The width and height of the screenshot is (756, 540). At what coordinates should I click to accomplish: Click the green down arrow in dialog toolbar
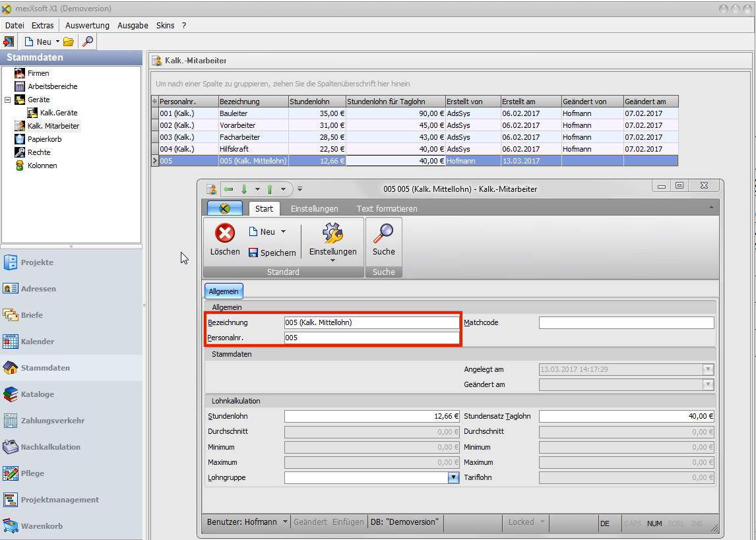click(x=244, y=189)
